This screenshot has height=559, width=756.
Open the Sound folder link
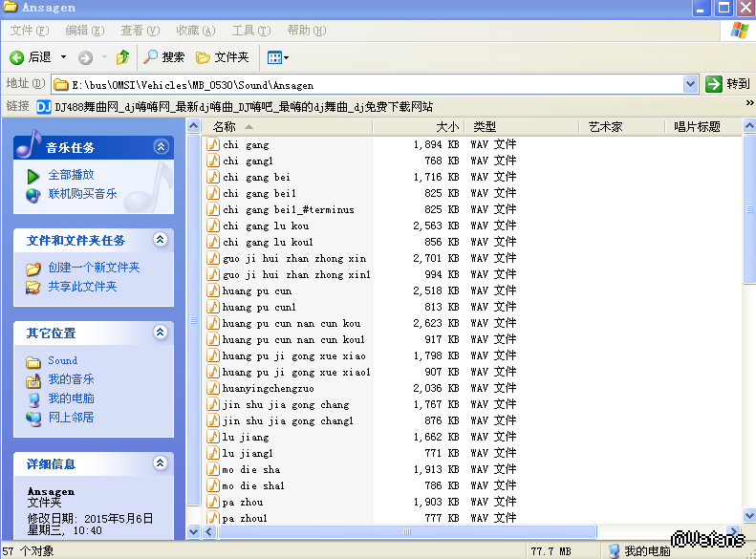click(x=63, y=360)
